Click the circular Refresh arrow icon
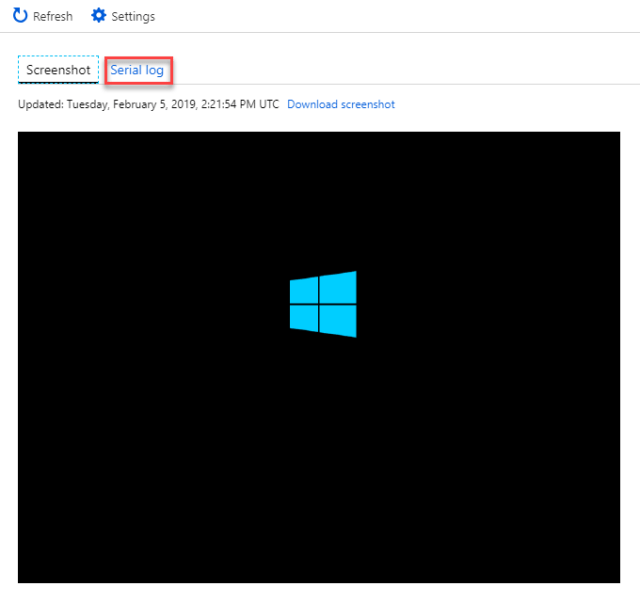The image size is (640, 602). [x=20, y=16]
